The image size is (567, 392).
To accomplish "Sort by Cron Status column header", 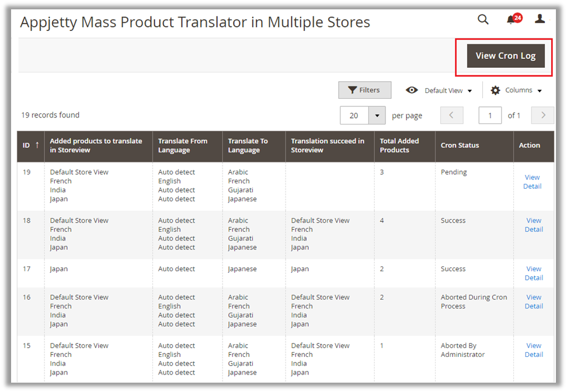I will (x=460, y=145).
